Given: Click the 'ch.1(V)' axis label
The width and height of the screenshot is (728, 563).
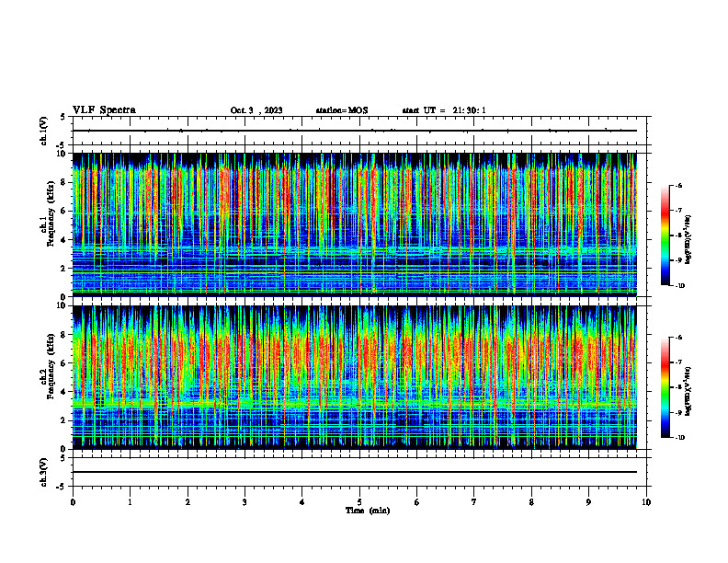Looking at the screenshot, I should (44, 131).
